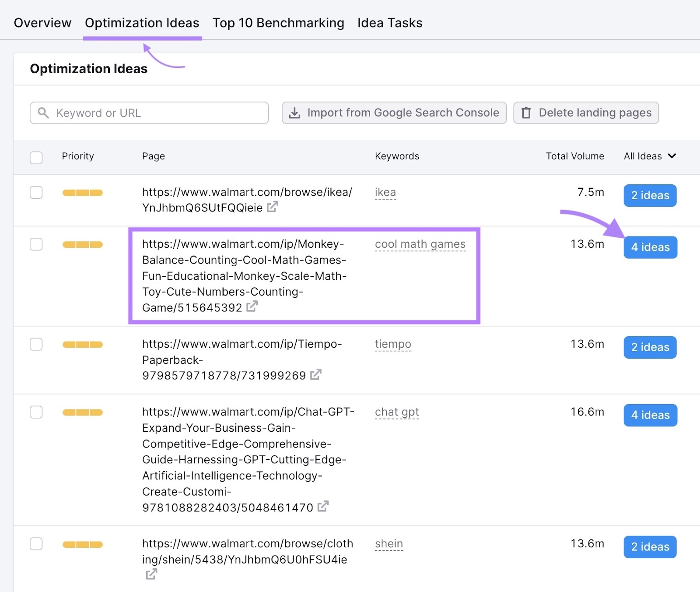Select the checkbox for the ikea row
700x592 pixels.
[36, 192]
